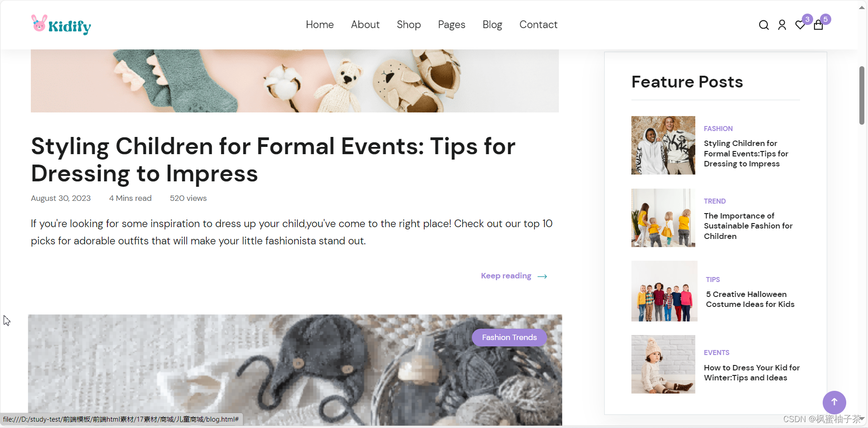
Task: Open the Shop menu item
Action: 409,24
